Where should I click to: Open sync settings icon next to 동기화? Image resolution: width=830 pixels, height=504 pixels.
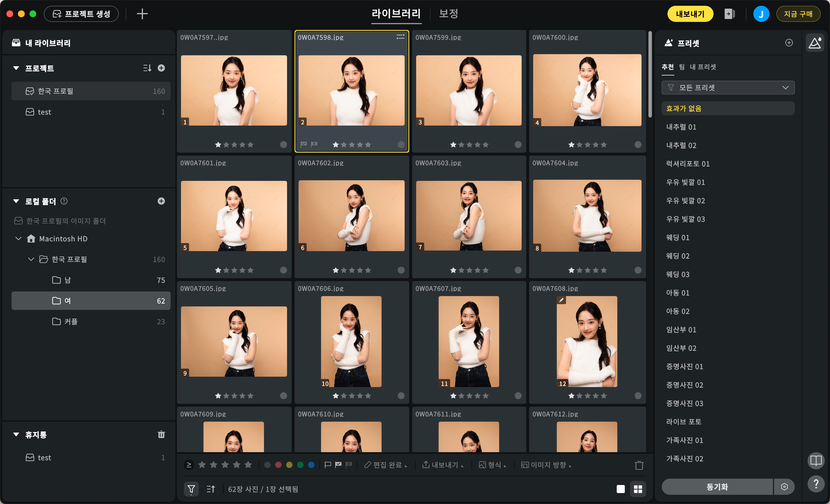click(784, 487)
